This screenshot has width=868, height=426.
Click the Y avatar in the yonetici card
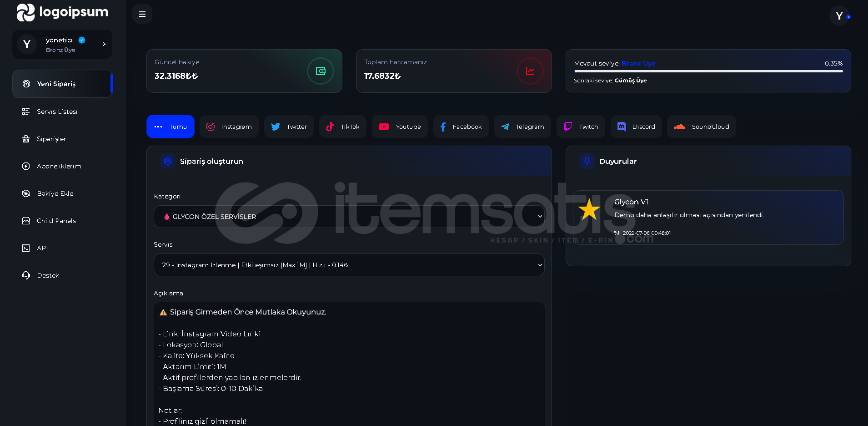[27, 44]
